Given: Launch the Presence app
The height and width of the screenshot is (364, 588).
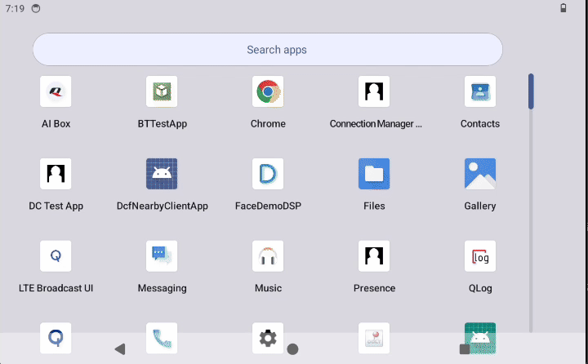Looking at the screenshot, I should click(x=374, y=256).
